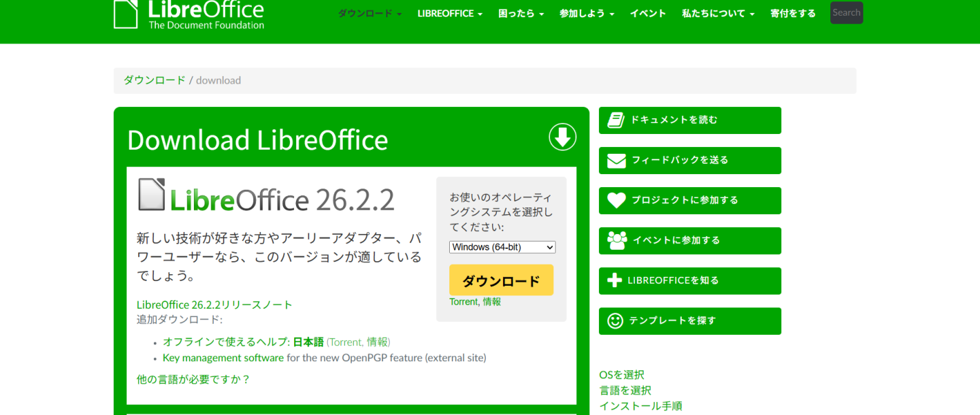
Task: Open LibreOffice 26.2.2リリースノート link
Action: (214, 305)
